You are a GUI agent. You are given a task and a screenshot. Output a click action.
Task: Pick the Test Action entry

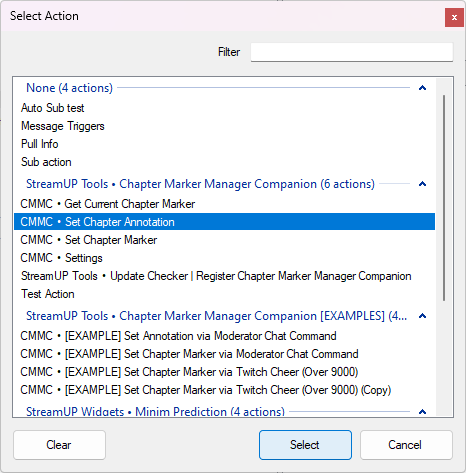(224, 294)
